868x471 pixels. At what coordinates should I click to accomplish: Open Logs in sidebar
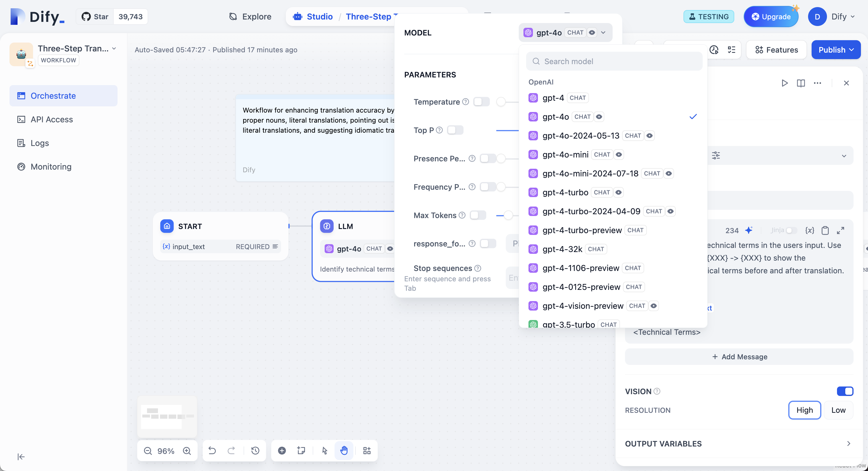coord(63,143)
